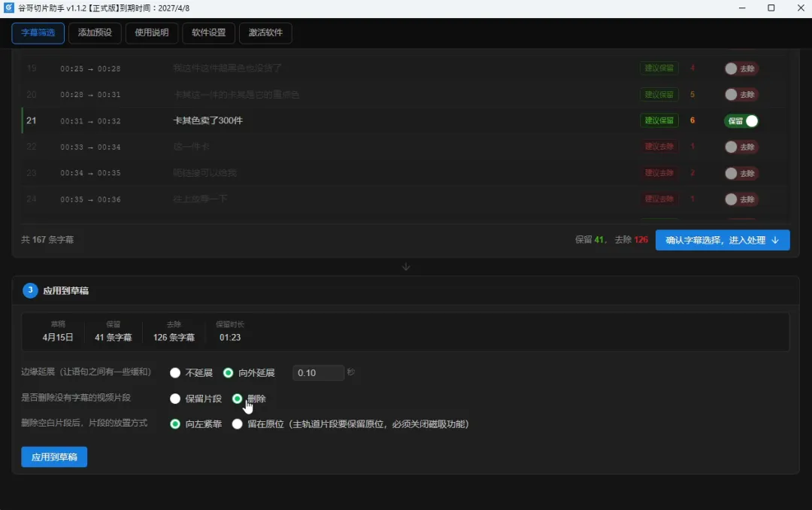
Task: Click the 0.10 seconds extension input field
Action: pyautogui.click(x=318, y=372)
